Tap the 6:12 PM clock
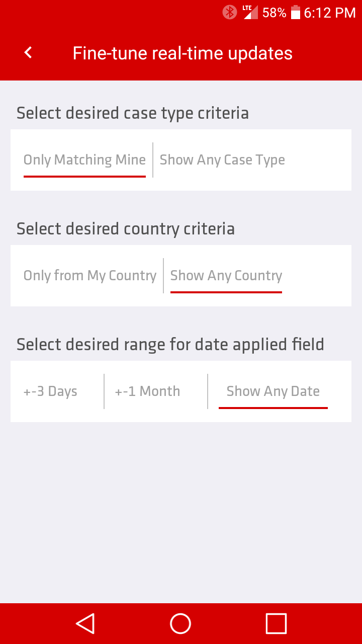 (x=330, y=13)
